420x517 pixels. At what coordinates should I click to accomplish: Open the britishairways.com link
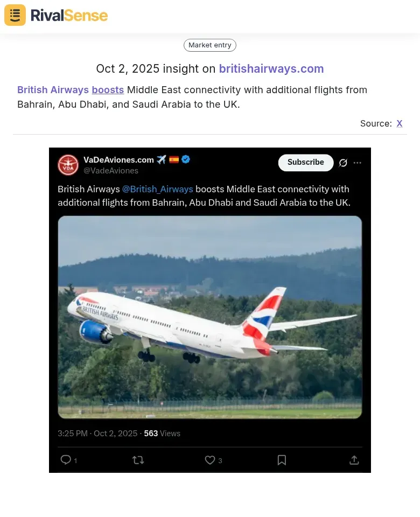(x=271, y=68)
